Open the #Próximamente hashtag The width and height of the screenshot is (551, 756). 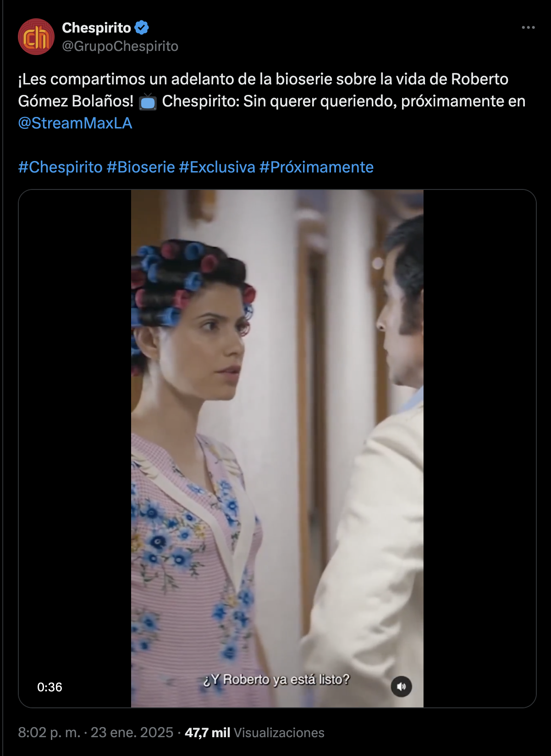(316, 167)
